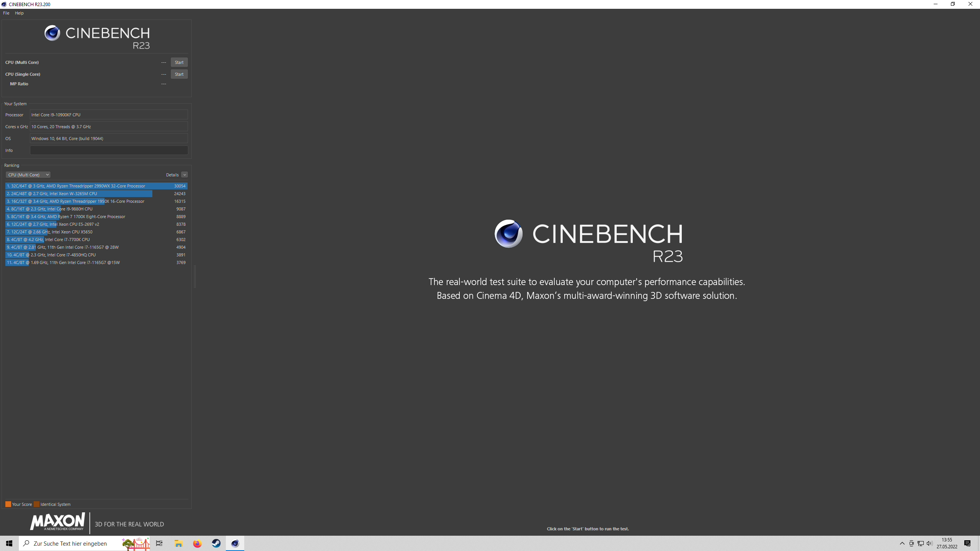Open Firefox from the taskbar
Screen dimensions: 980x551
click(197, 543)
